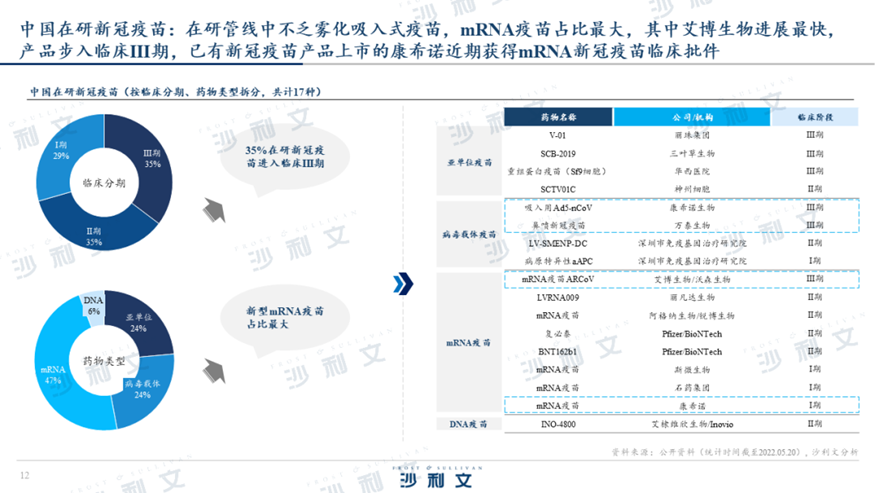The width and height of the screenshot is (875, 493).
Task: Click the 沙利文 Frost & Sullivan logo at bottom
Action: tap(437, 477)
